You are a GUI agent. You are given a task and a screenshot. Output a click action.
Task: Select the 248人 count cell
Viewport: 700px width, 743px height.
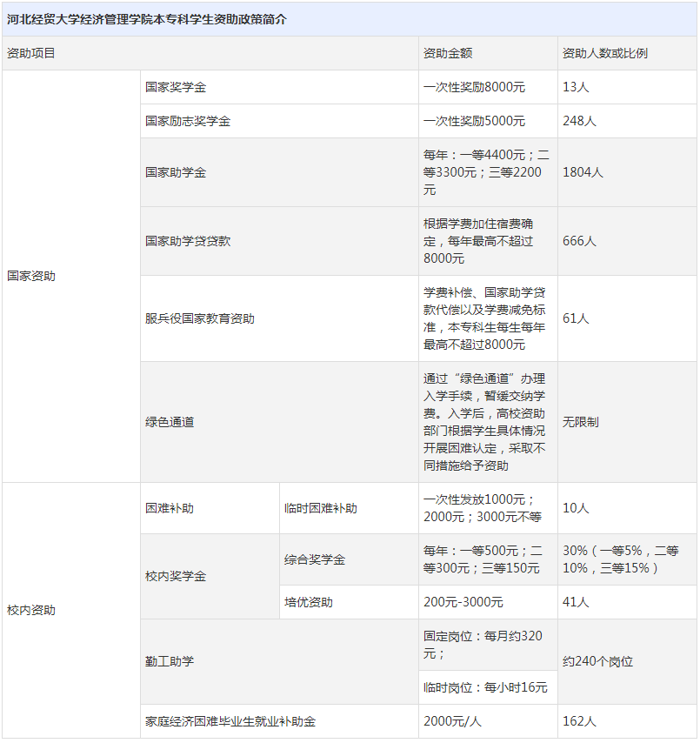click(x=627, y=121)
